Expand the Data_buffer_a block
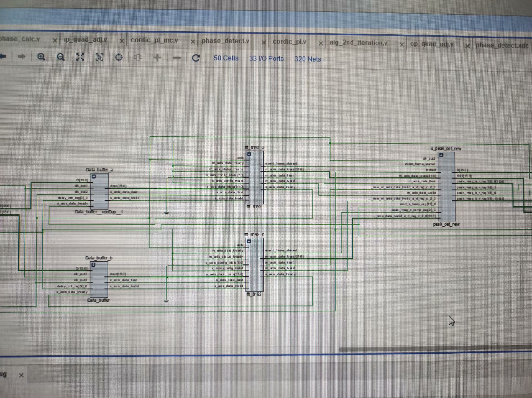Viewport: 532px width, 398px height. 94,177
